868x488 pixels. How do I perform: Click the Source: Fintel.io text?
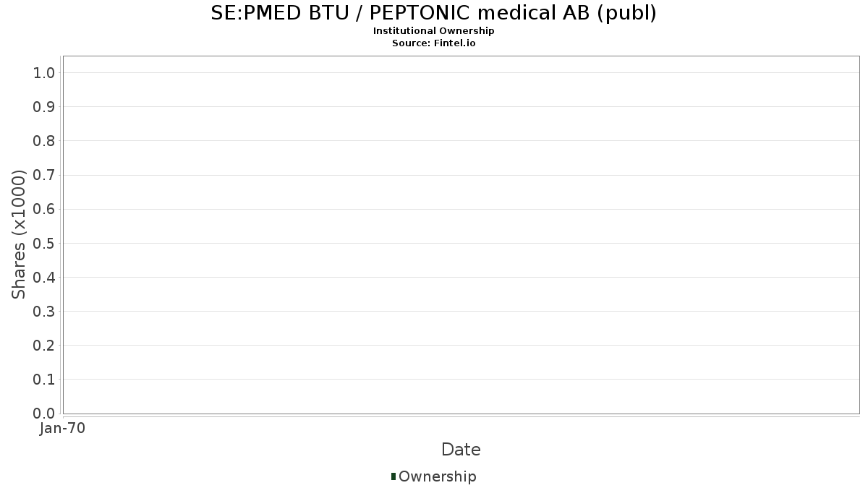(433, 43)
